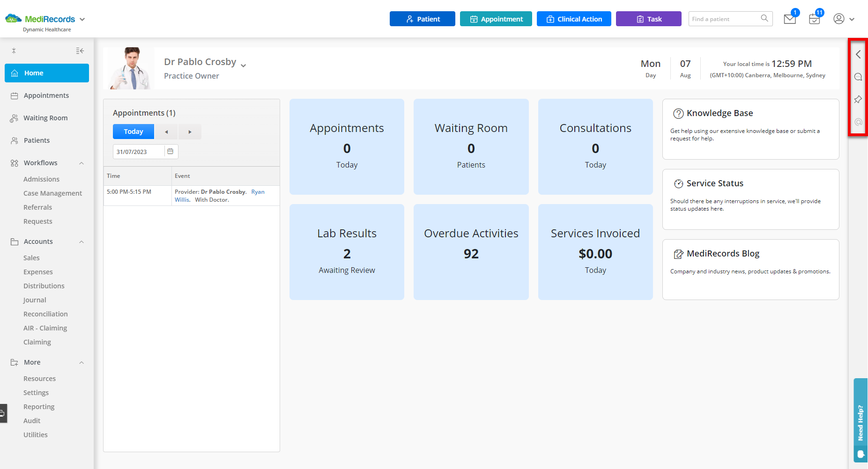Click the date field showing 31/07/2023
The image size is (868, 469).
139,152
